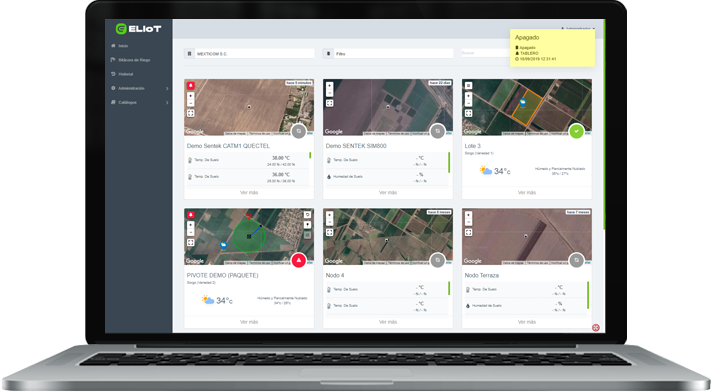Click the weather marker on Lote 3 map
711x392 pixels.
523,103
